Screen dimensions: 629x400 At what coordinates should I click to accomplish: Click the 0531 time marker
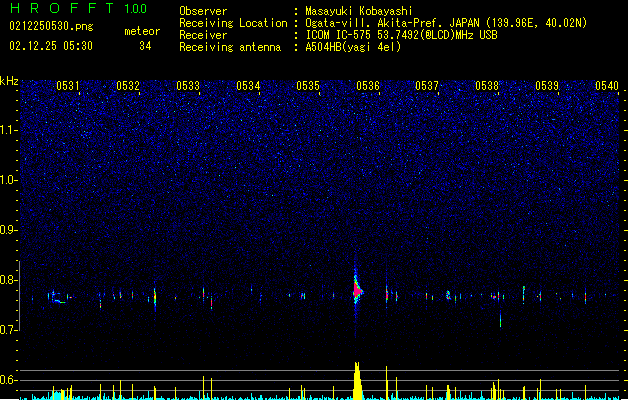68,86
